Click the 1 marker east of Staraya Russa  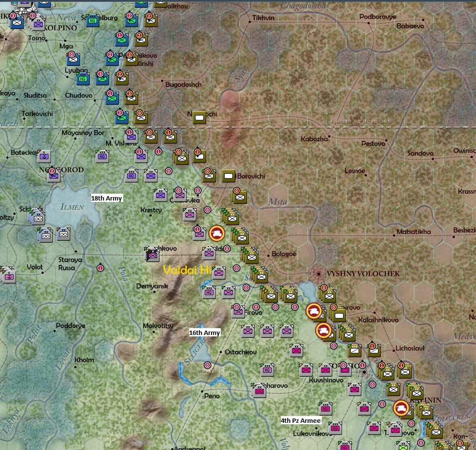(100, 268)
